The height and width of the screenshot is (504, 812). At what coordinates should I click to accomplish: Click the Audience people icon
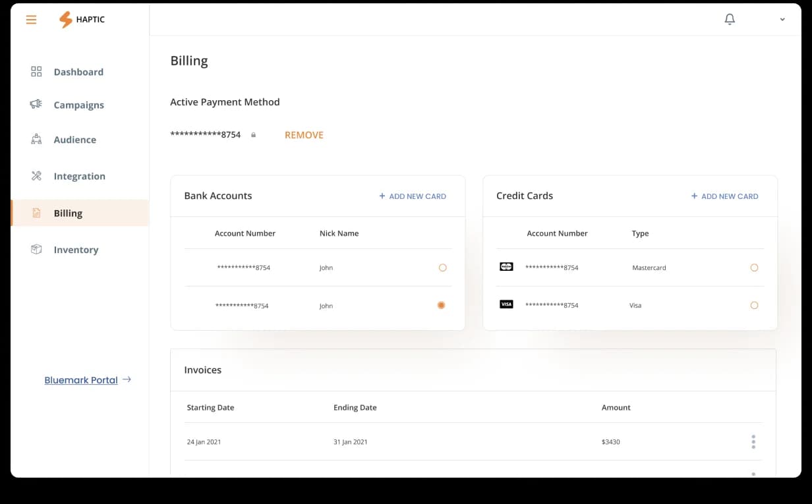(36, 140)
